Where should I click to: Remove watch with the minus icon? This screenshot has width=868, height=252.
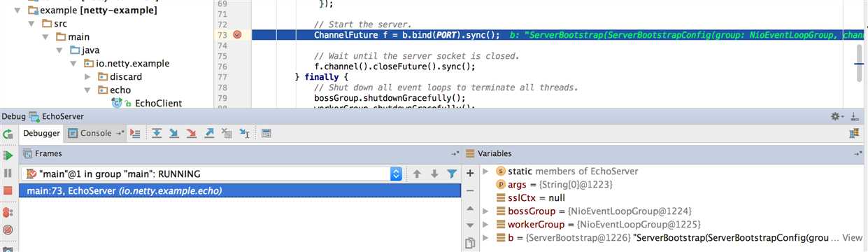tap(470, 190)
